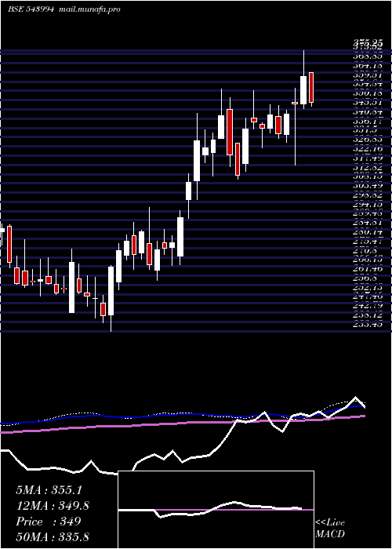
Task: Click the BSE 543994 chart title
Action: [31, 9]
